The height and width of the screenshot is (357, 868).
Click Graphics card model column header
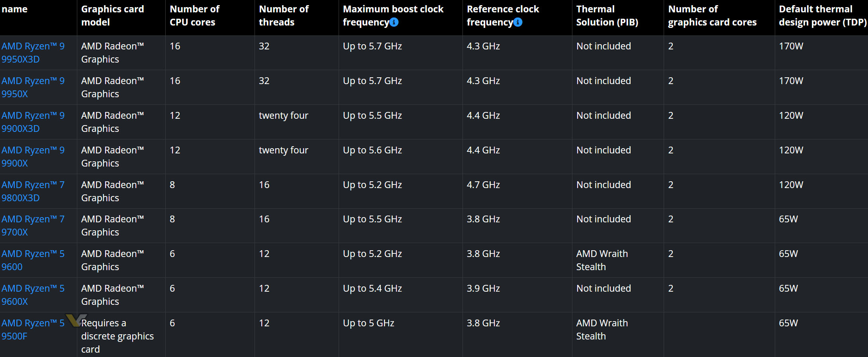point(112,16)
